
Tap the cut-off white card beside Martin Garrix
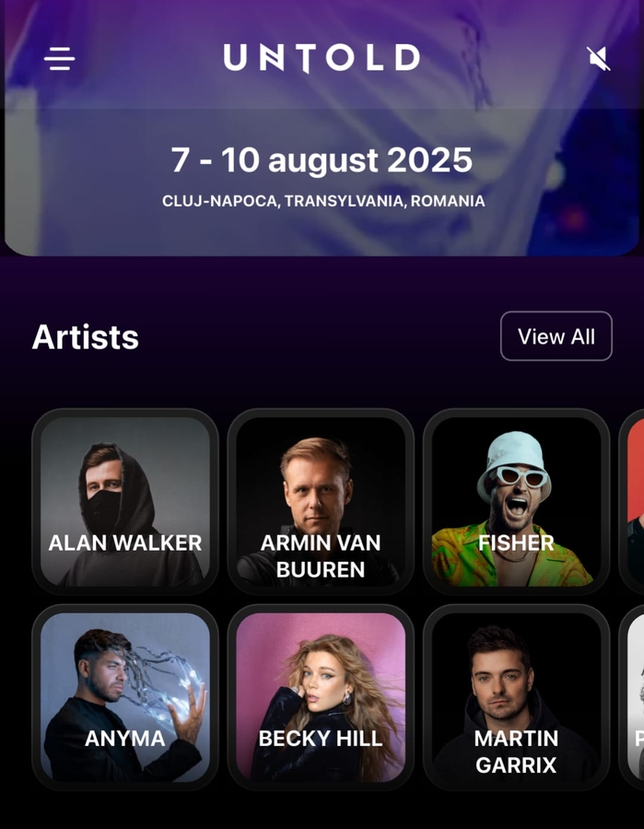pyautogui.click(x=632, y=697)
